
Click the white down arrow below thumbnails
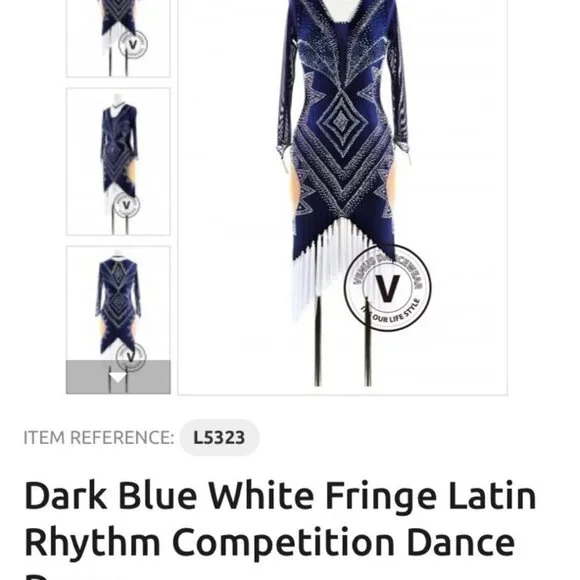coord(118,378)
